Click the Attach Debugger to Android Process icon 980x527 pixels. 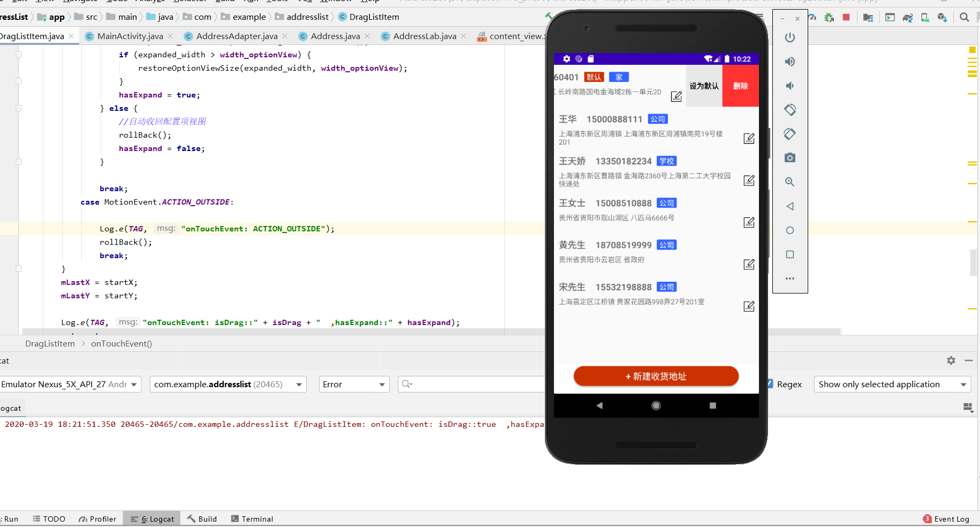[829, 17]
